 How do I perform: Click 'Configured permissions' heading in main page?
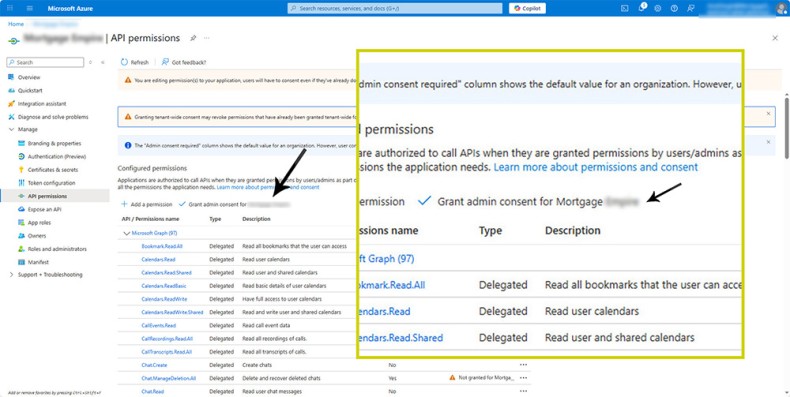click(152, 168)
